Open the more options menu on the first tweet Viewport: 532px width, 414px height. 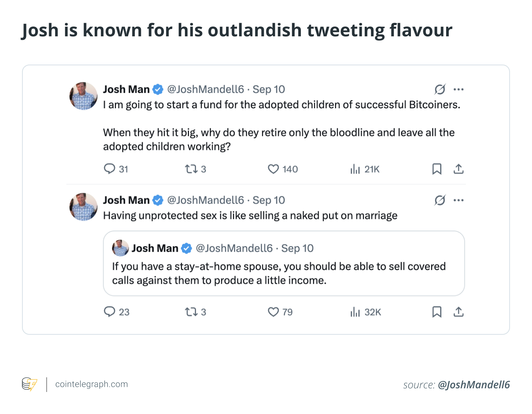pos(459,89)
